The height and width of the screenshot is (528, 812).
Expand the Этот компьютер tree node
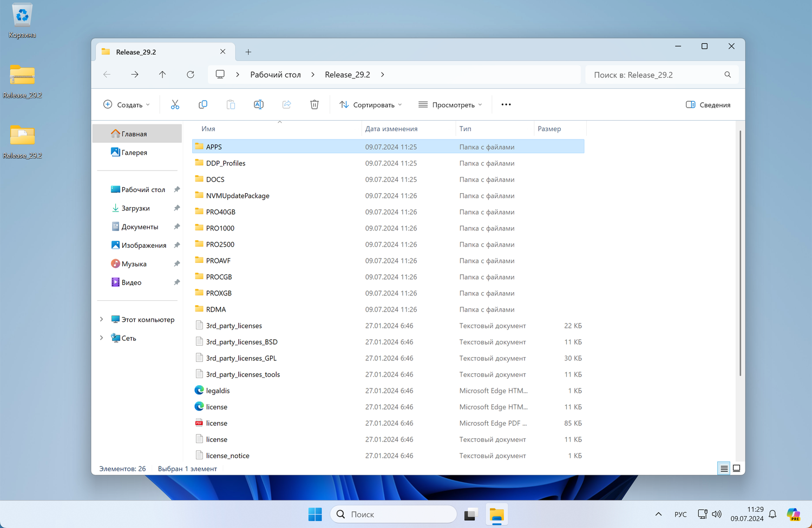tap(101, 319)
